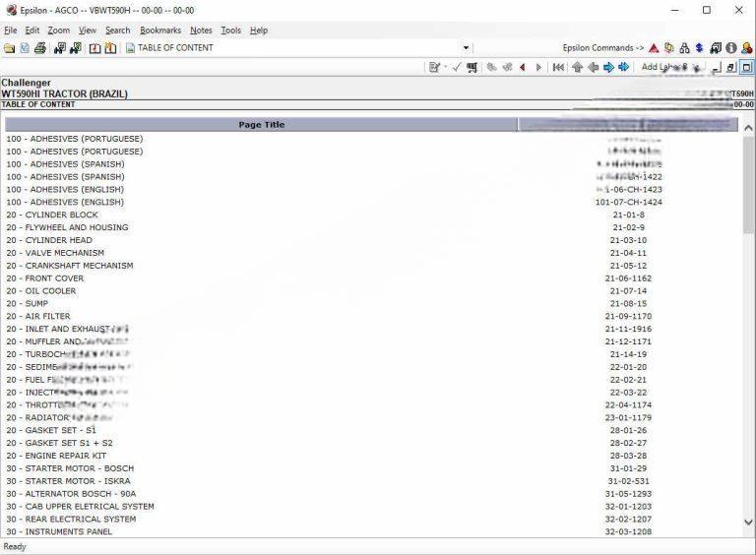The image size is (756, 555).
Task: Select '30 - INSTRUMENTS PANEL' row
Action: click(371, 531)
